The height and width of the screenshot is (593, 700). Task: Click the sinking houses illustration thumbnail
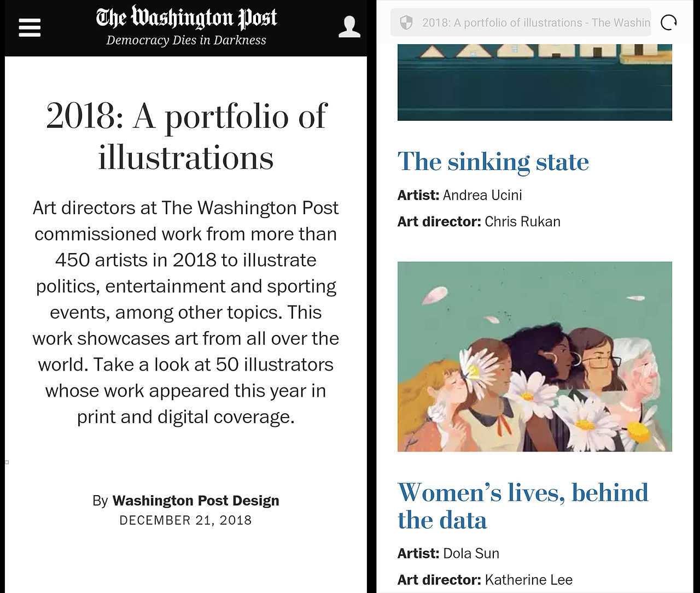tap(534, 82)
